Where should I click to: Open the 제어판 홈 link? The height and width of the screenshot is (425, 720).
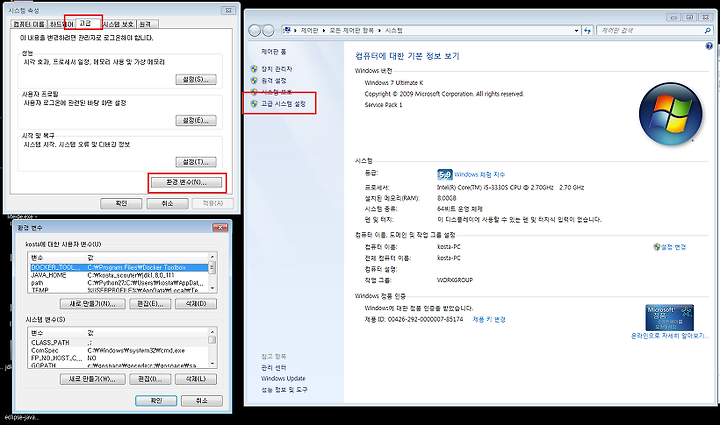pyautogui.click(x=274, y=52)
